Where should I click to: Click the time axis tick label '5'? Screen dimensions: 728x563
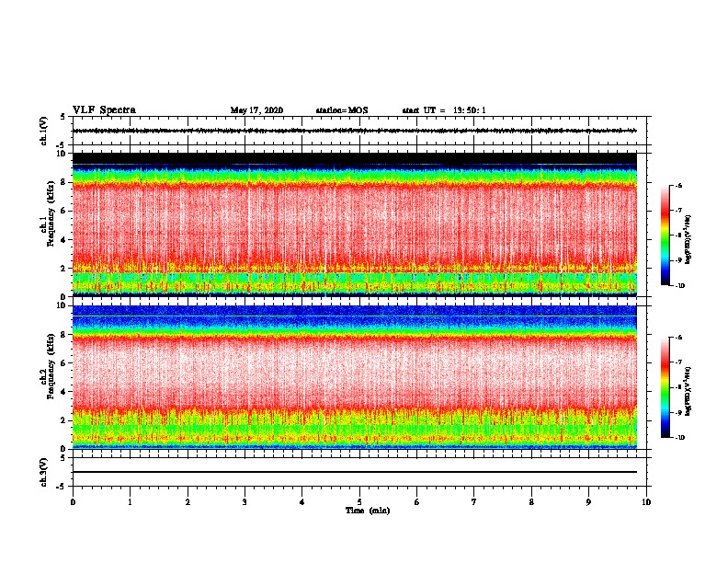(x=359, y=502)
